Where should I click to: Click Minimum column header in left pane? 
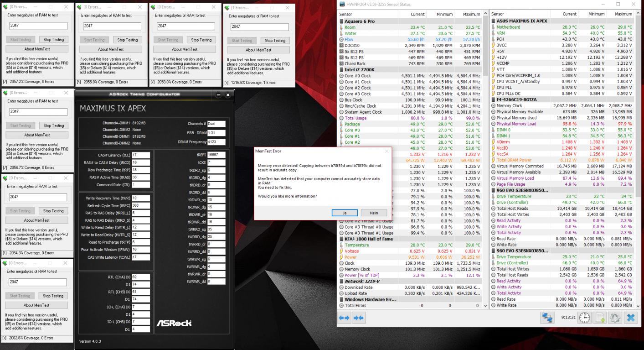pyautogui.click(x=440, y=14)
